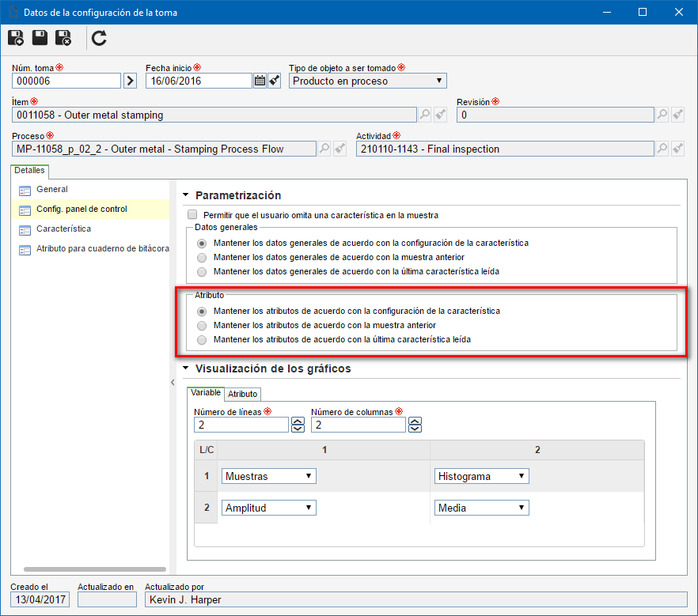Open the Característica section
The width and height of the screenshot is (698, 616).
coord(63,229)
